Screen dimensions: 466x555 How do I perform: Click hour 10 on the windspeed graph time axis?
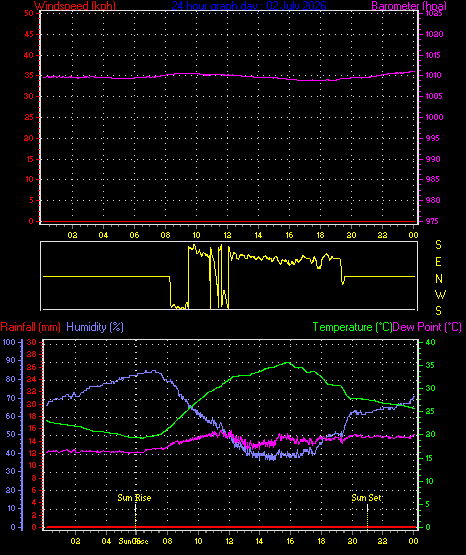(x=196, y=235)
